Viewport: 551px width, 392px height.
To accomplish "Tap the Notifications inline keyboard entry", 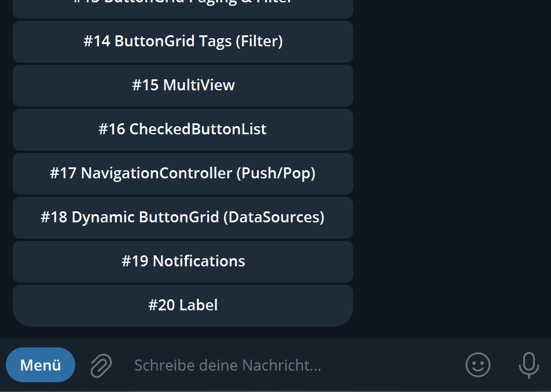I will point(183,262).
